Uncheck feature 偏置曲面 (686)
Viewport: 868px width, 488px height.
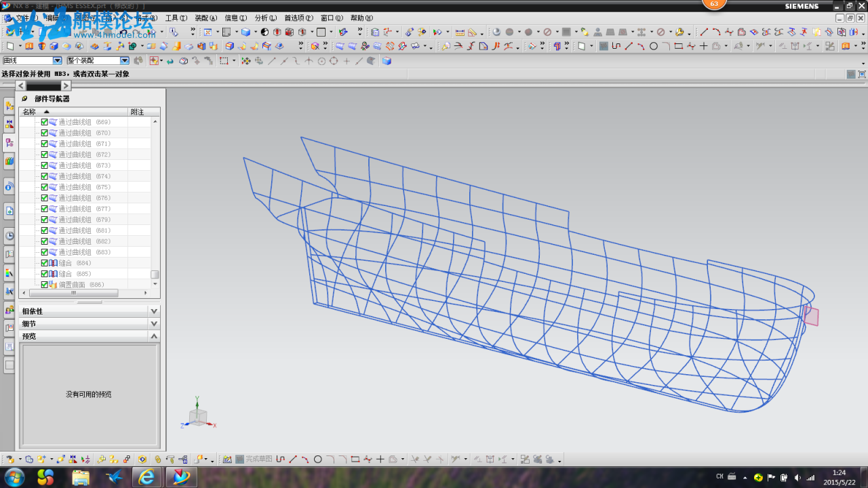(45, 285)
